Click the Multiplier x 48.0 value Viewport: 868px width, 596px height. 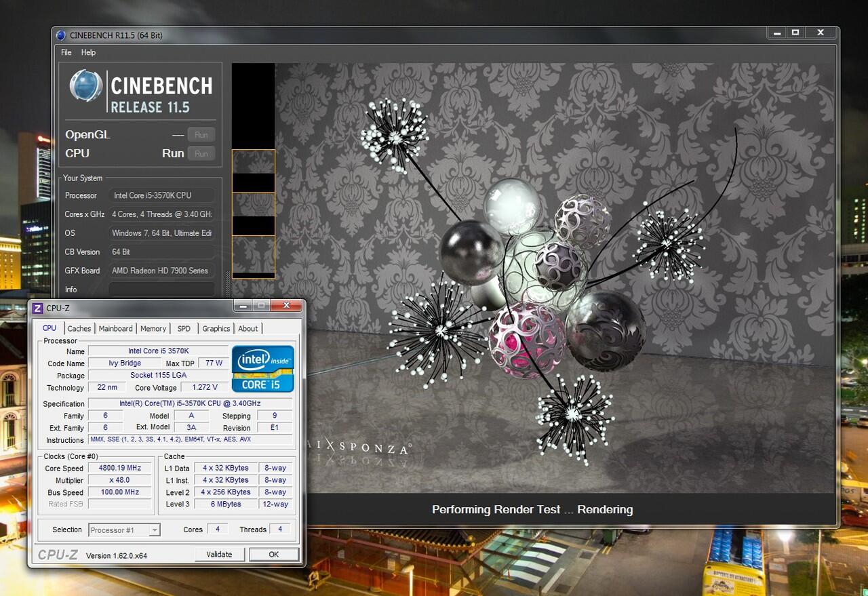(121, 481)
